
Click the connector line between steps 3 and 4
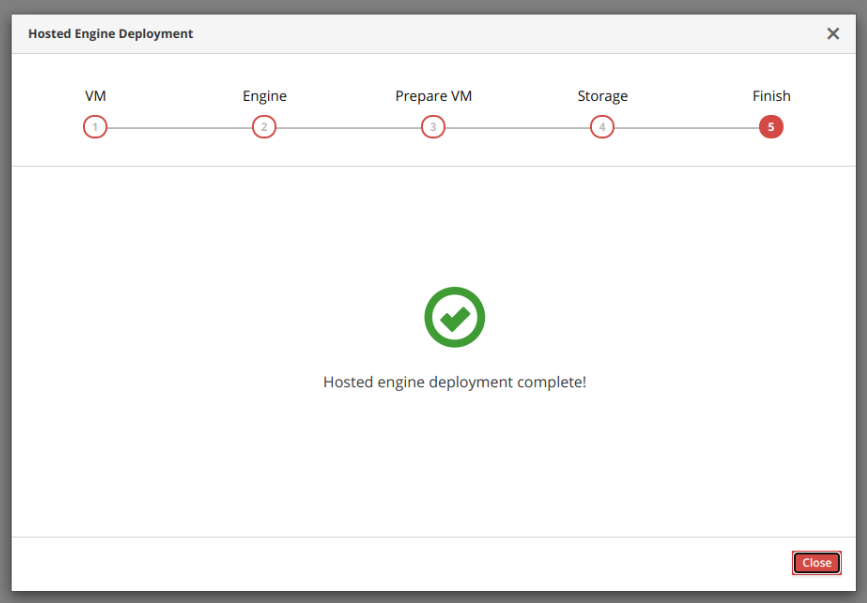pyautogui.click(x=517, y=127)
